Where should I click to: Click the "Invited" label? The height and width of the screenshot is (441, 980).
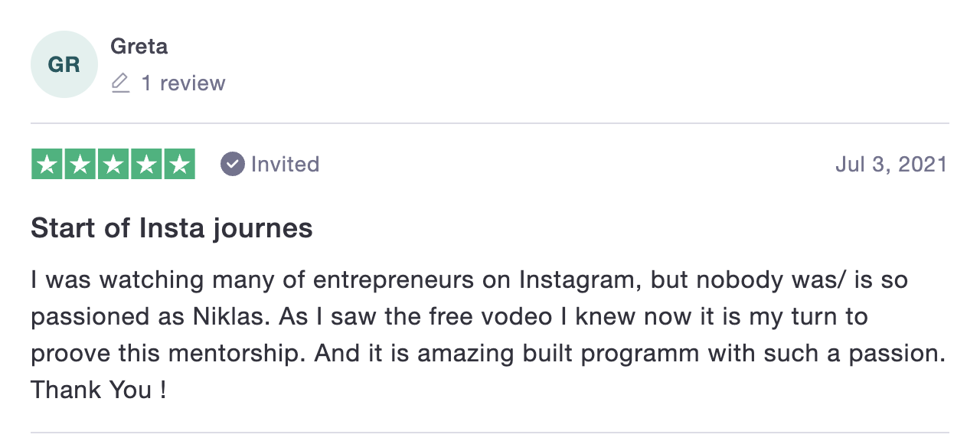[x=285, y=164]
